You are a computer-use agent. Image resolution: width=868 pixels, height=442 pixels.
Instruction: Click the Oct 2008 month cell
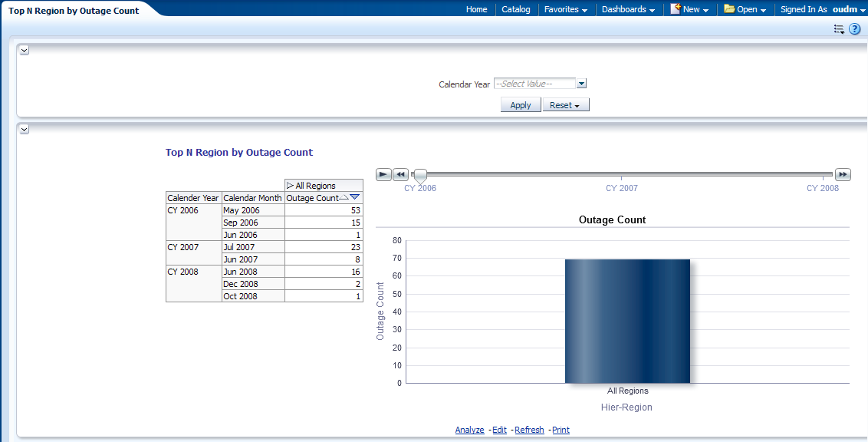click(253, 295)
